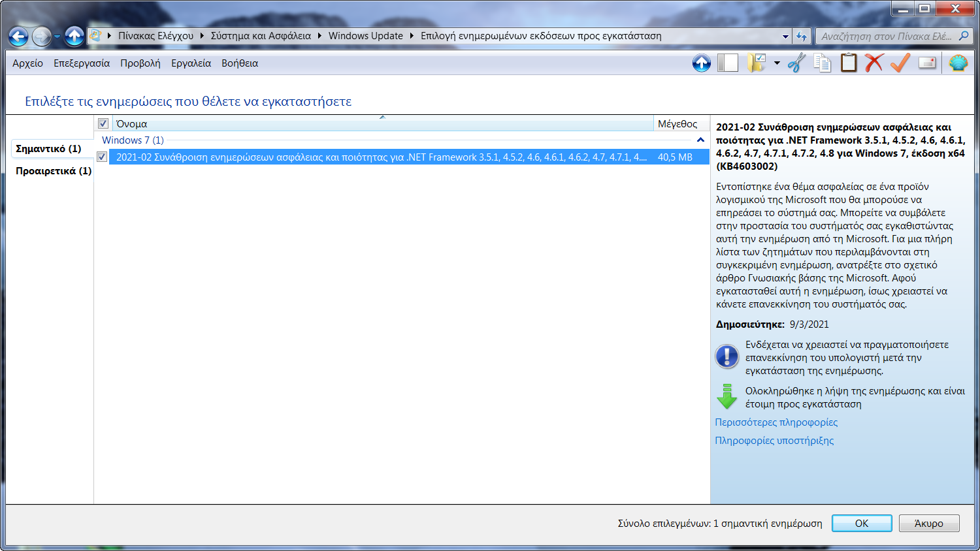The height and width of the screenshot is (551, 980).
Task: Click the orange checkmark Properties icon
Action: (x=900, y=63)
